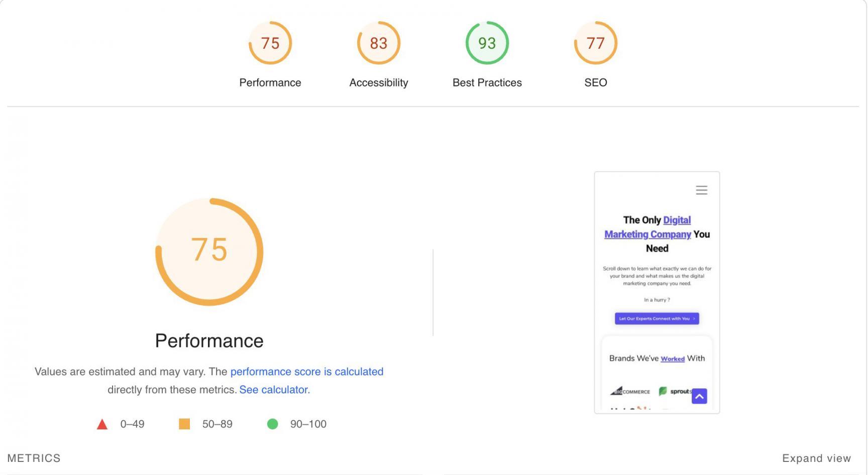Click the METRICS section heading

tap(34, 458)
